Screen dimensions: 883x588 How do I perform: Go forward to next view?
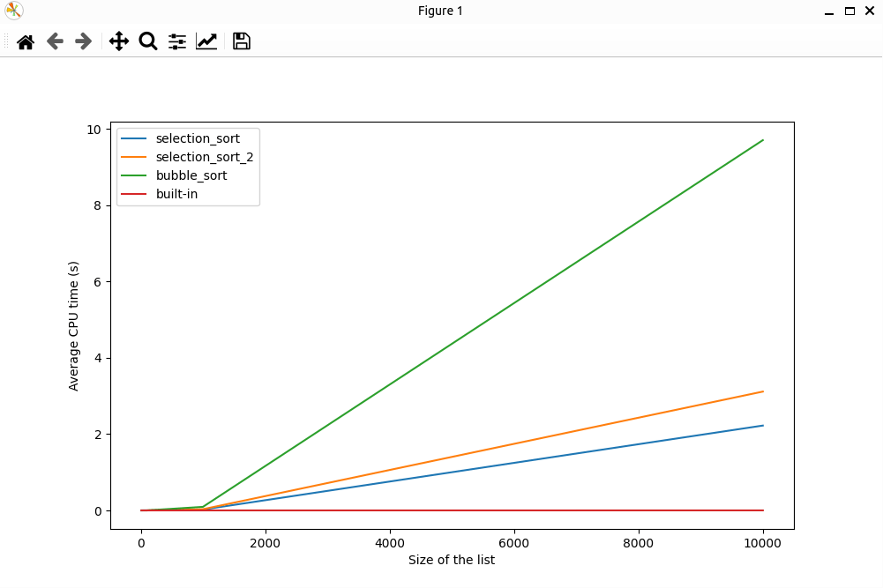(84, 41)
